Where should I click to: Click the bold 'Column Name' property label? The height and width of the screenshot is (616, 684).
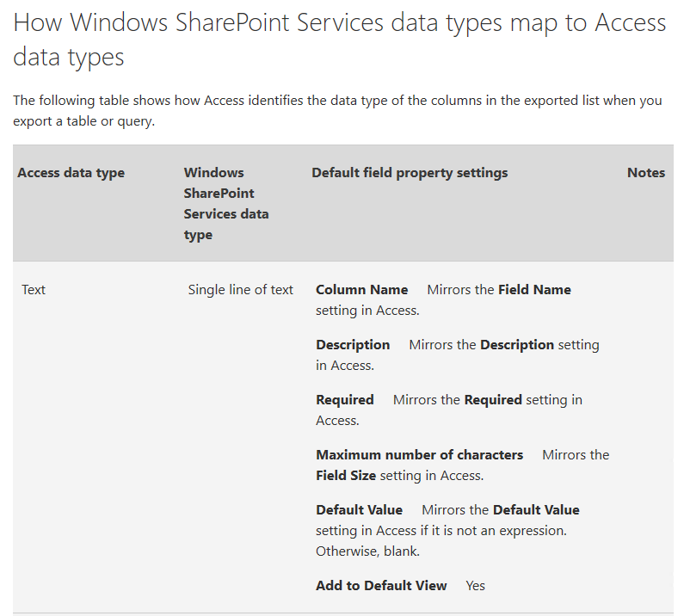361,290
